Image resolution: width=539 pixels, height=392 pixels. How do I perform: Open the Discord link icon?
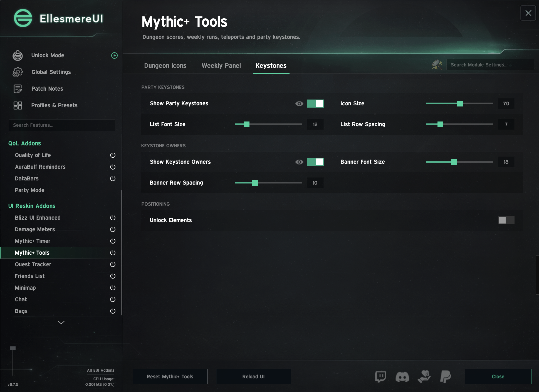[402, 377]
